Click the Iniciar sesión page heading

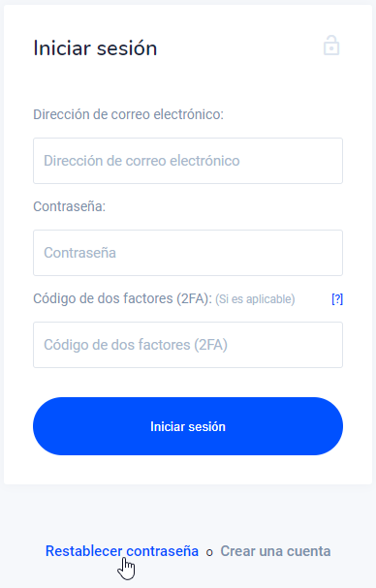[x=95, y=48]
